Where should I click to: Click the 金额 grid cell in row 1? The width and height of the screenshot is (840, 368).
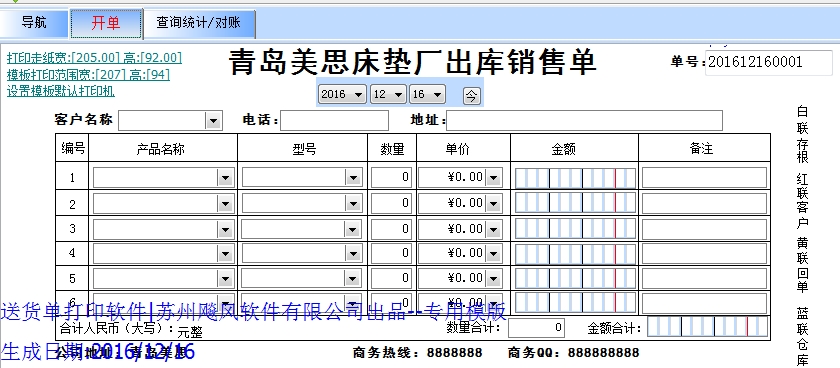[575, 178]
